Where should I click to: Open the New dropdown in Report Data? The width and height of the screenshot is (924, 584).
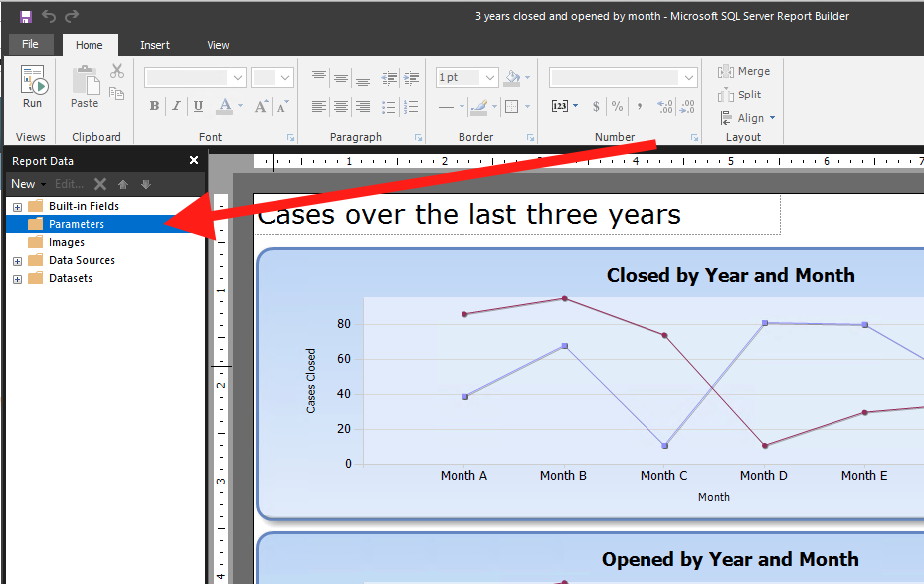pos(28,184)
